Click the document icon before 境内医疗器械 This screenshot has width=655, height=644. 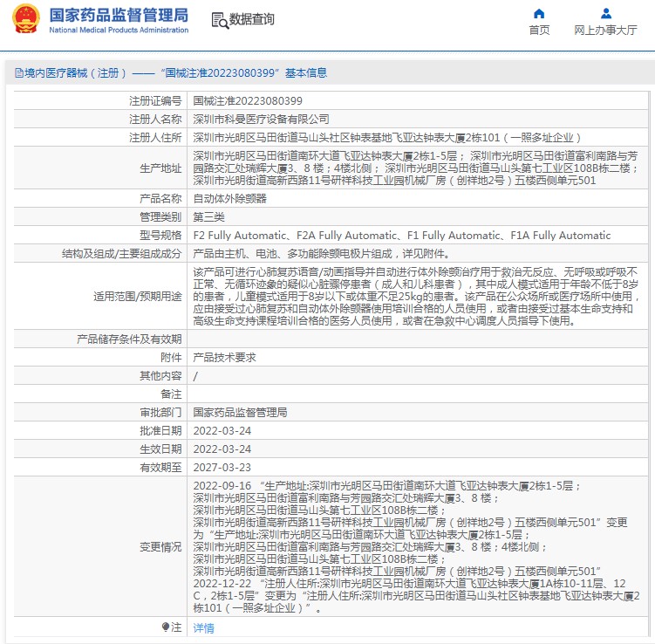pos(19,73)
